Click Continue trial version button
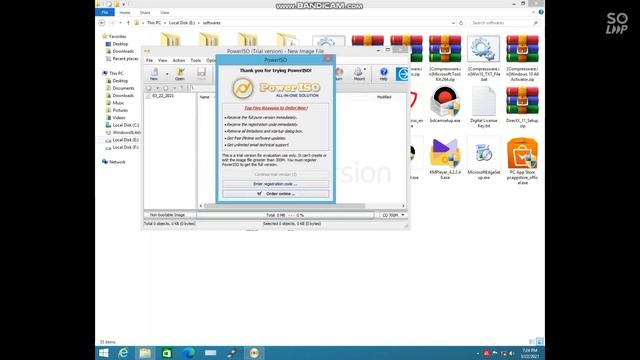 click(276, 174)
